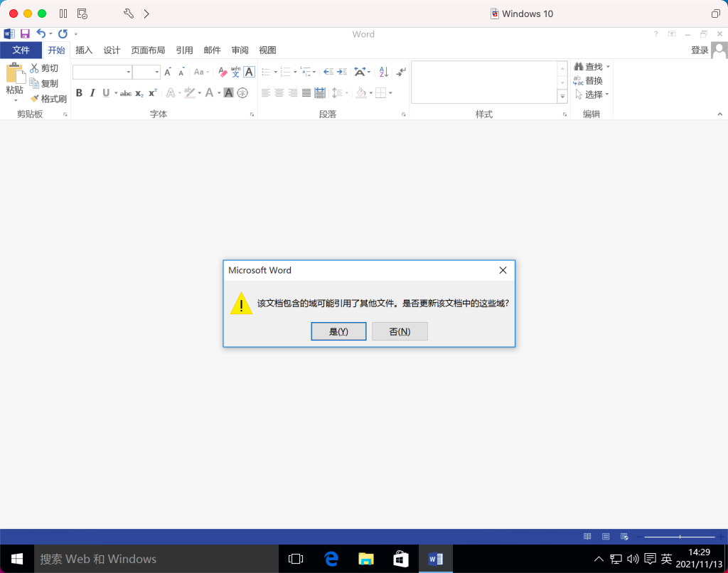Open the 引用 (References) tab
The height and width of the screenshot is (573, 728).
[x=184, y=50]
